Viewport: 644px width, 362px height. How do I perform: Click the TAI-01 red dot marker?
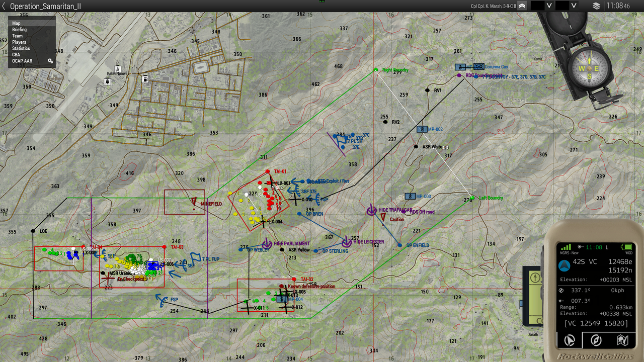pos(268,171)
